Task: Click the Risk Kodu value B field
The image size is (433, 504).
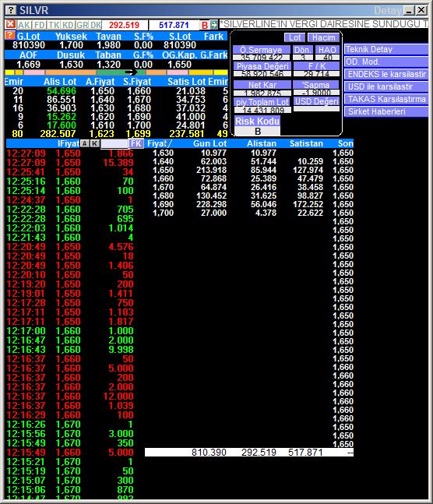Action: [257, 131]
